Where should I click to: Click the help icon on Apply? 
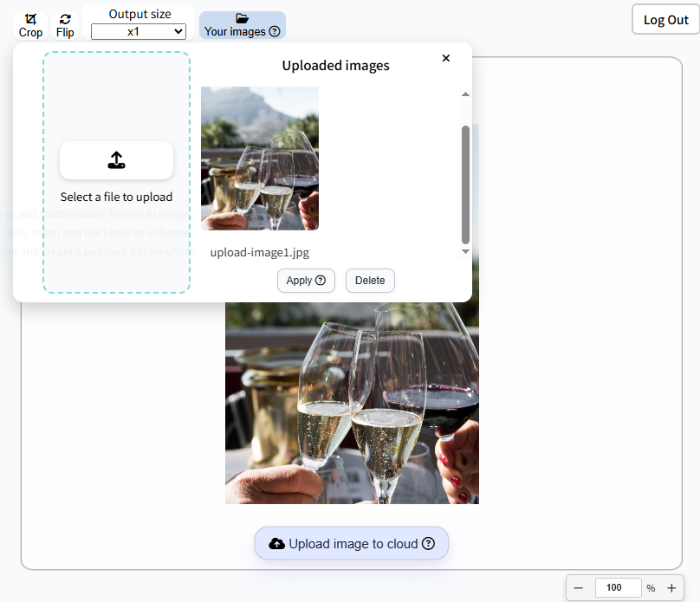321,281
